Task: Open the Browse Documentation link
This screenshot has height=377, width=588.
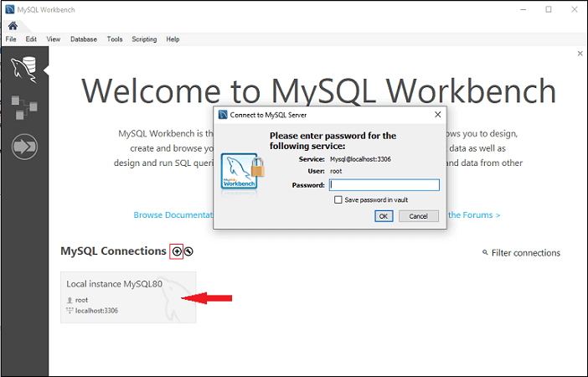Action: tap(173, 215)
